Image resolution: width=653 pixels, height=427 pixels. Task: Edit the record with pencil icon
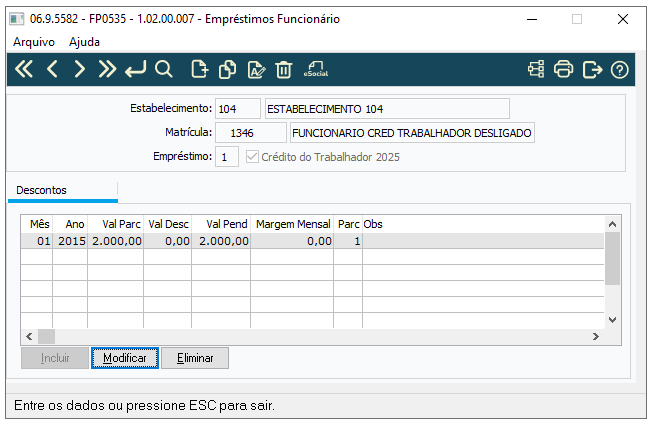tap(256, 69)
